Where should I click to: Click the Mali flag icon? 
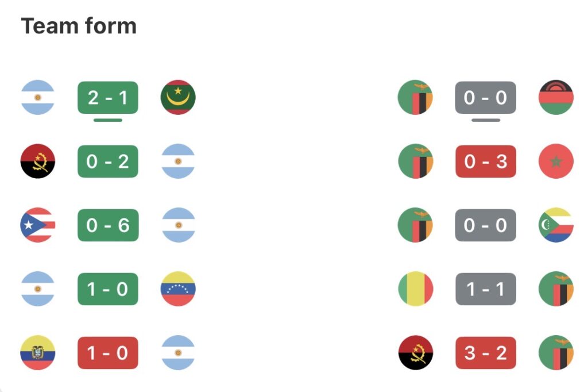pyautogui.click(x=416, y=289)
